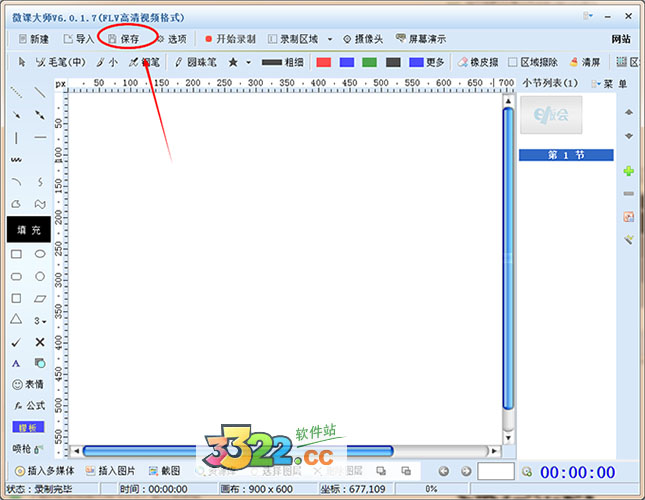Select the rectangle shape tool

click(x=16, y=254)
